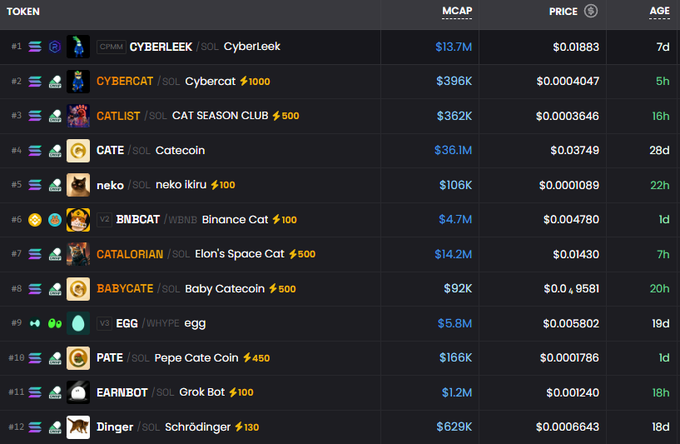Sort by the MCAP column header
Viewport: 680px width, 444px height.
(x=457, y=11)
